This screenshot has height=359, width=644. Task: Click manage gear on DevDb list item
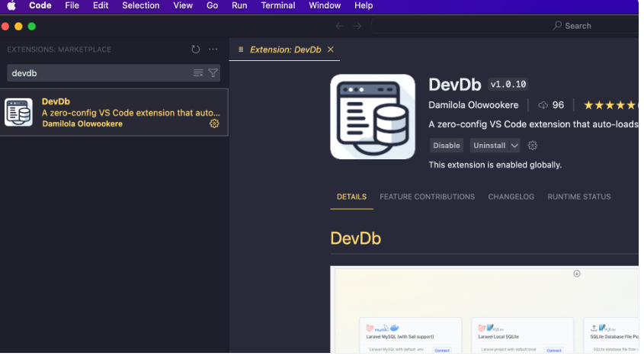pyautogui.click(x=214, y=123)
